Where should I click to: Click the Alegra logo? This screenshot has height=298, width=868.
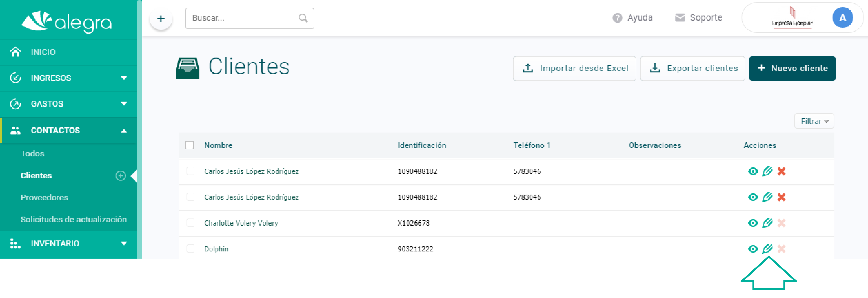tap(66, 22)
